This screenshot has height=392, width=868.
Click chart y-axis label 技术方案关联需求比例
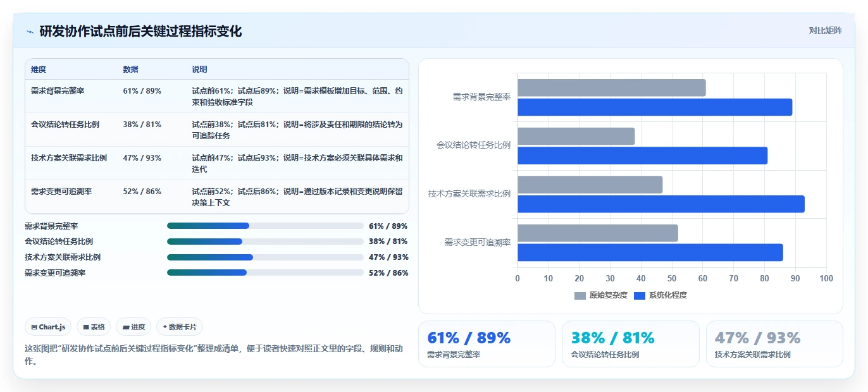469,194
